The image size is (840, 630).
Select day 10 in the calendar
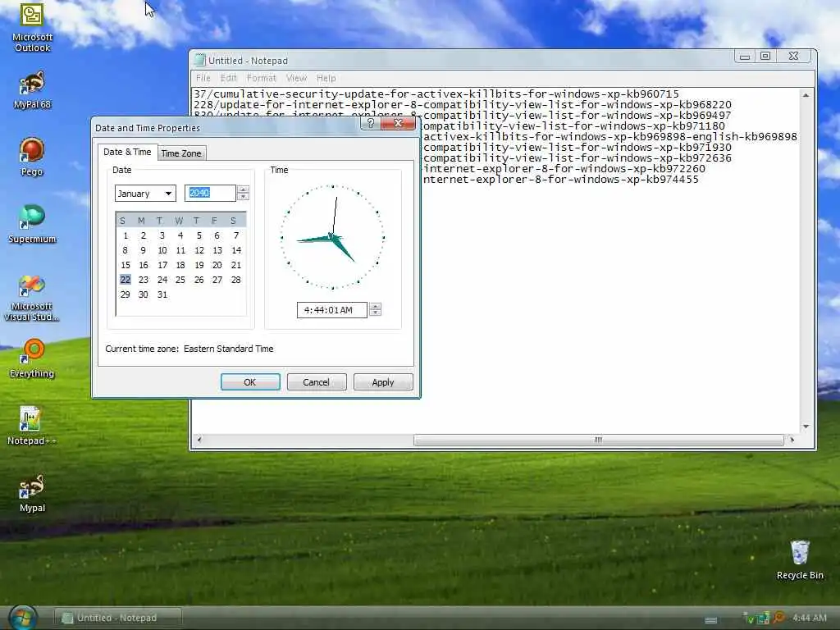[x=162, y=250]
